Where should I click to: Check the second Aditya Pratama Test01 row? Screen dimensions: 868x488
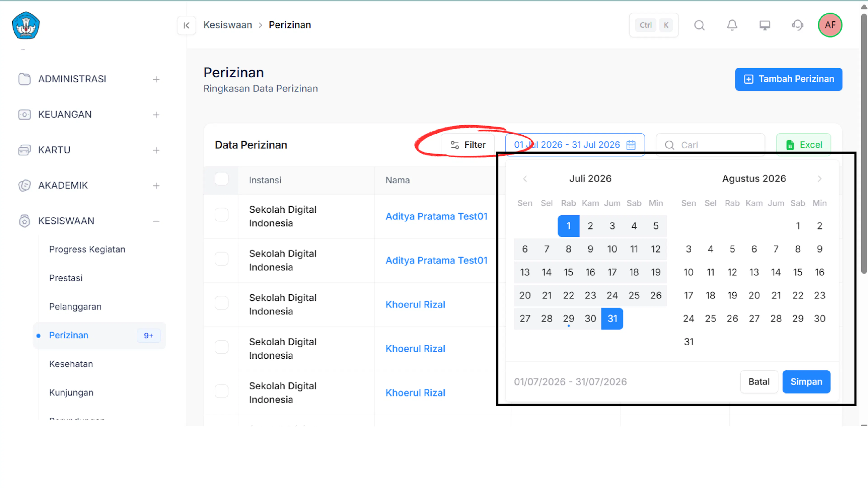tap(221, 259)
